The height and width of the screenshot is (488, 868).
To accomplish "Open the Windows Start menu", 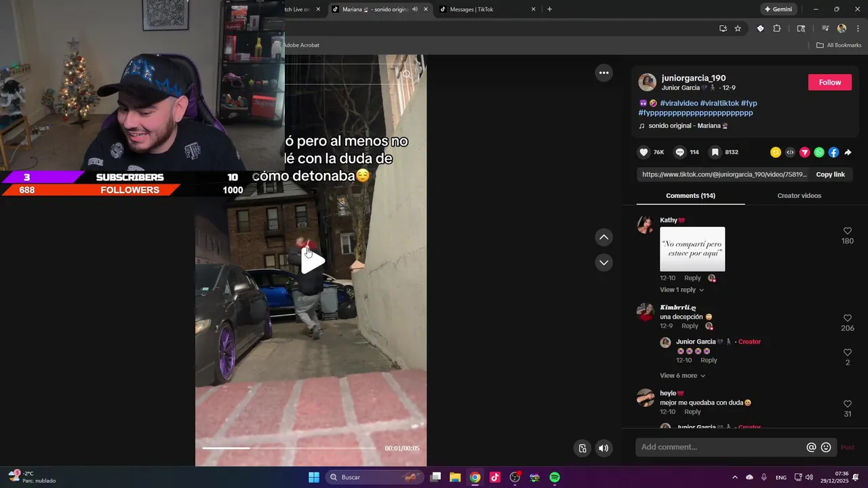I will [x=314, y=477].
